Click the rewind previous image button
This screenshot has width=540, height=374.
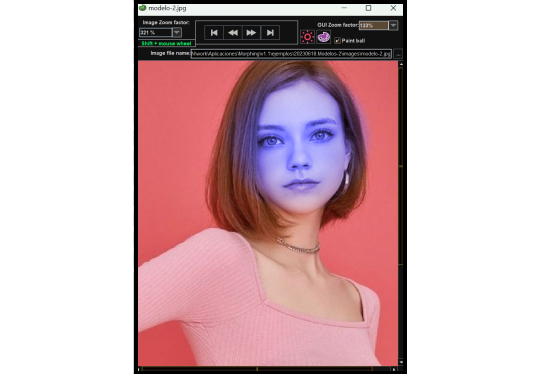pyautogui.click(x=233, y=33)
